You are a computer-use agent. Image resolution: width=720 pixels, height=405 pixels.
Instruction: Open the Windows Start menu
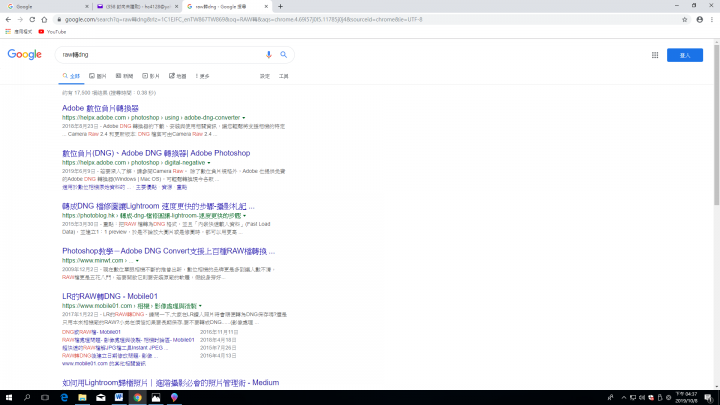tap(8, 398)
